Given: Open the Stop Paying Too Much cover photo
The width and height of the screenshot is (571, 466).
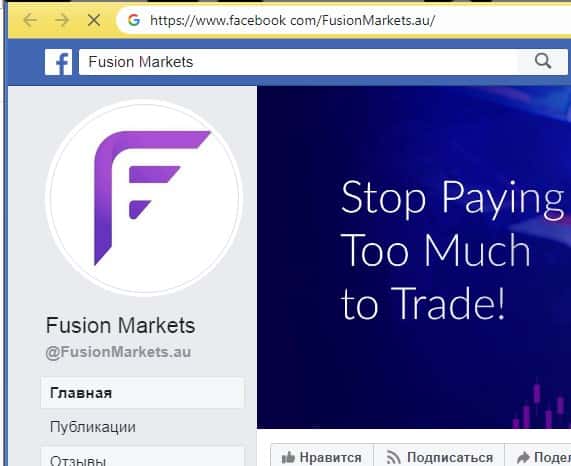Looking at the screenshot, I should tap(414, 257).
